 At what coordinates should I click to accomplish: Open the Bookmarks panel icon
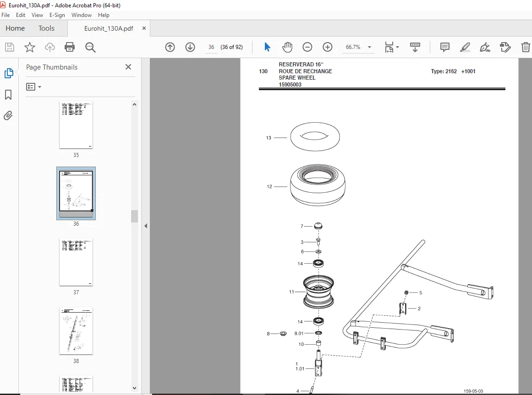coord(9,94)
